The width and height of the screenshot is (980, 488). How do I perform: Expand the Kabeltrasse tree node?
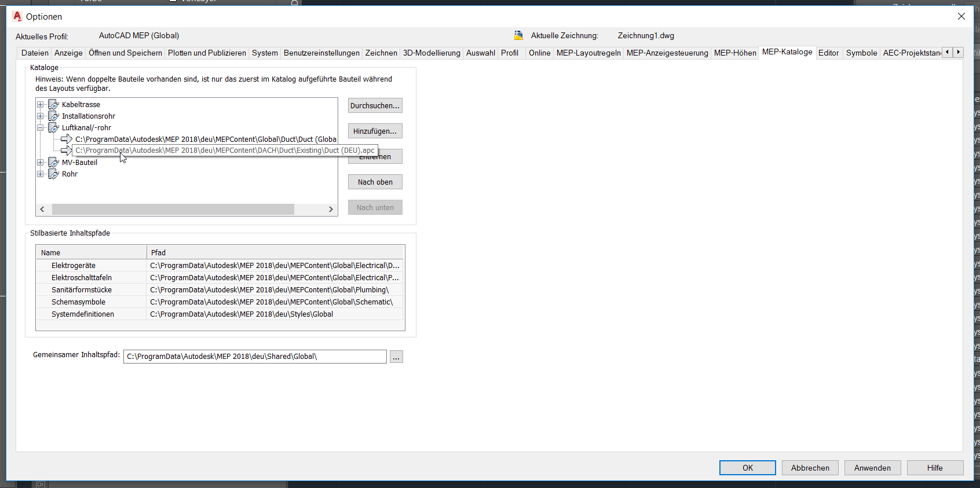(41, 104)
